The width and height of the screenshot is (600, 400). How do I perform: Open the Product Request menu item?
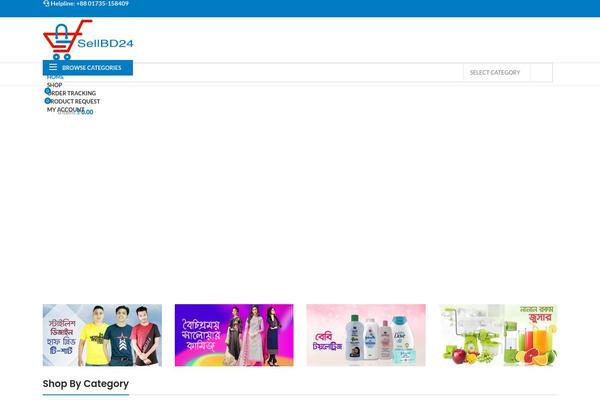tap(75, 101)
